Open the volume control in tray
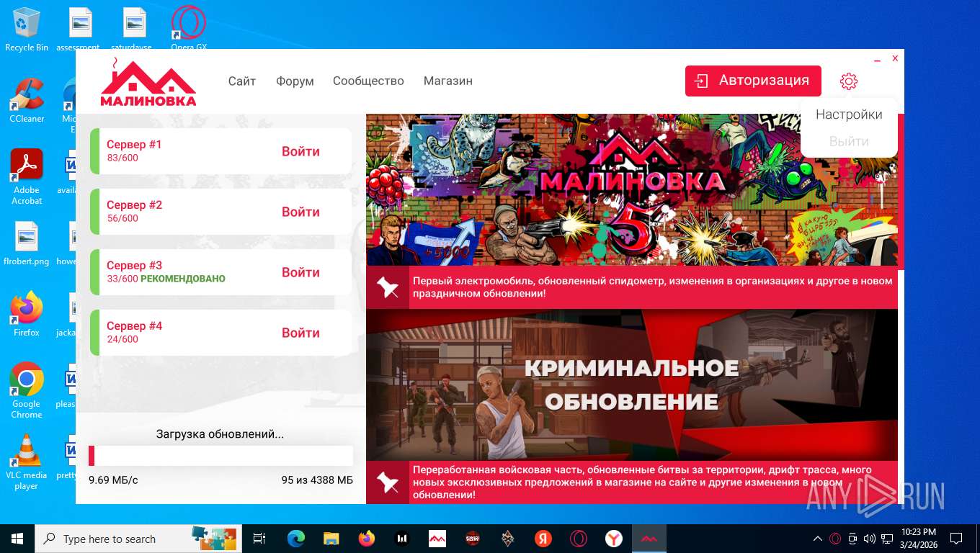 click(x=870, y=539)
